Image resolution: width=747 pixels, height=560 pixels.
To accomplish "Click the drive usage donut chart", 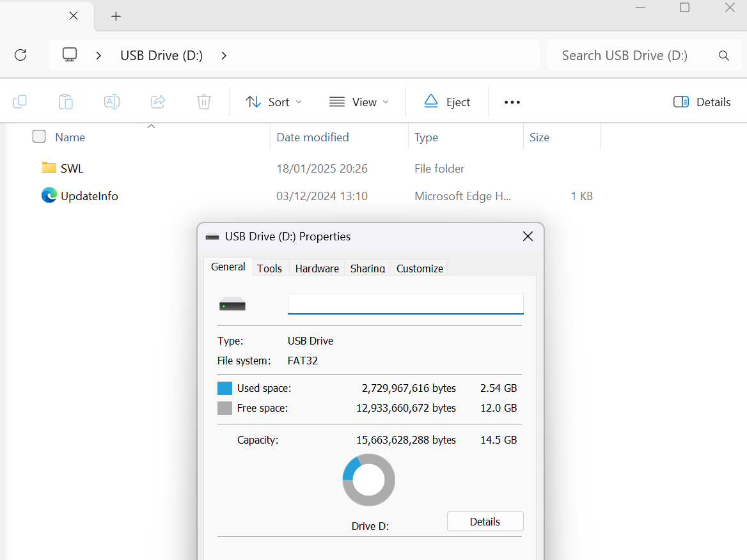I will tap(369, 479).
